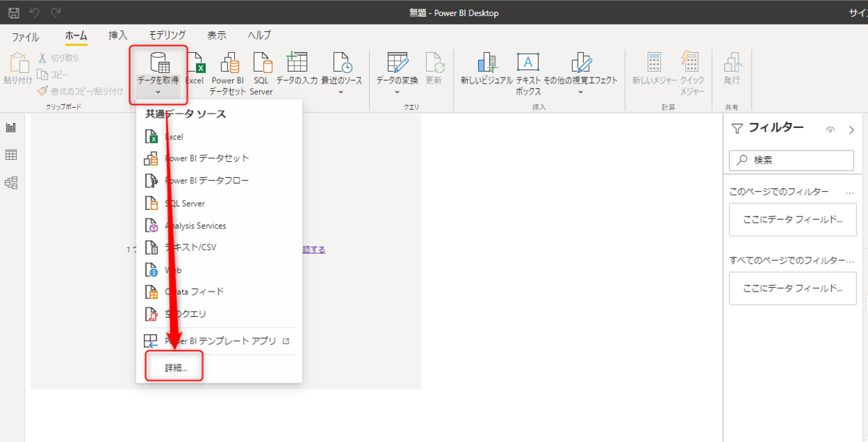Click the funnel icon beside フィルター
This screenshot has width=868, height=442.
(x=737, y=129)
